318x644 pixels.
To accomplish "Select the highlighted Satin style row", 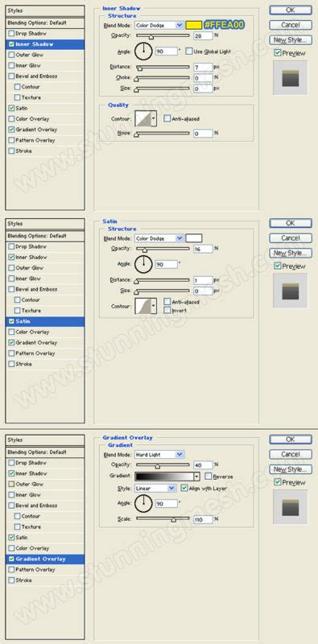I will tap(45, 321).
